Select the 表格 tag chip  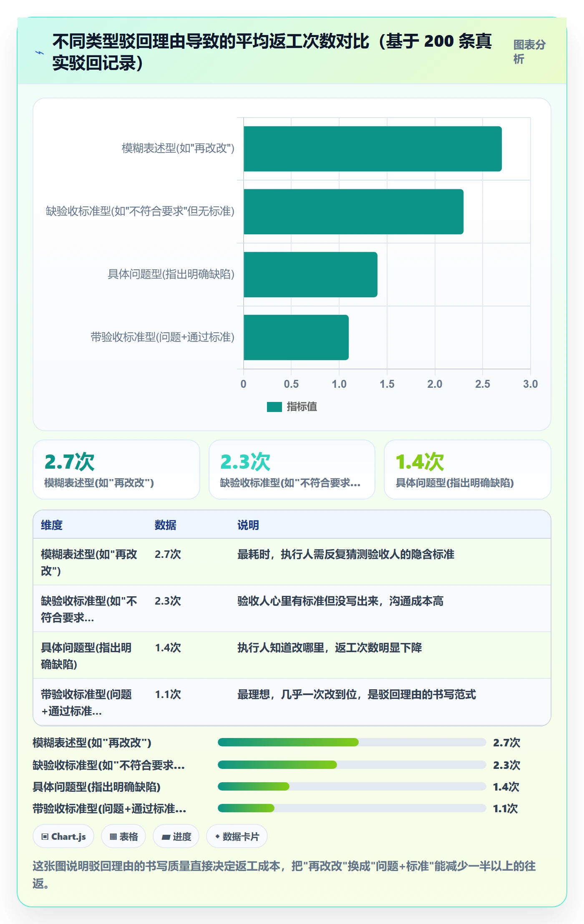point(123,836)
